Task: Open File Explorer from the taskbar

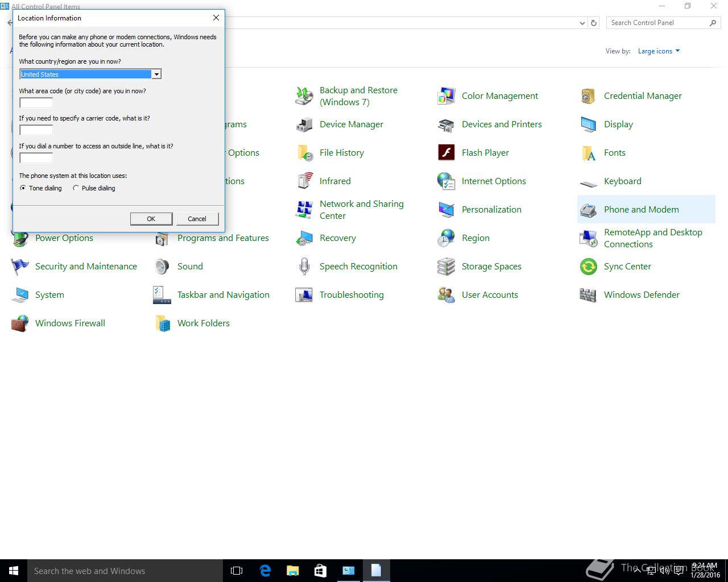Action: click(292, 571)
